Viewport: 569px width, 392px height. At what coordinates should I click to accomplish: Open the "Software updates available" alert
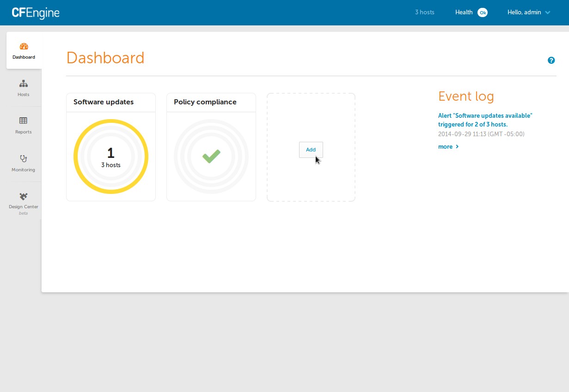tap(485, 120)
